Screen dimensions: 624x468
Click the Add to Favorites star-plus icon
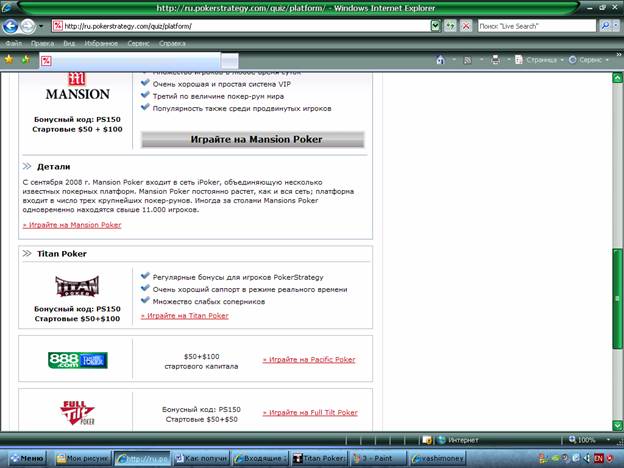click(x=26, y=60)
